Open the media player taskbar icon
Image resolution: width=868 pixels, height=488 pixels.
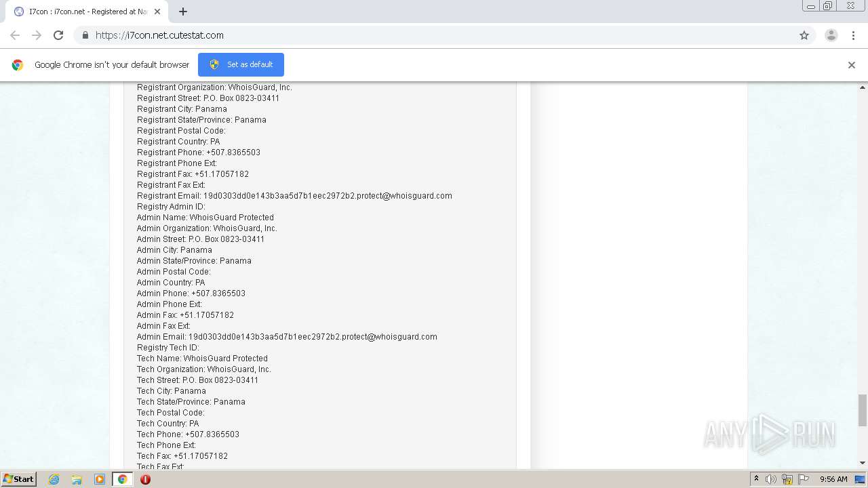100,479
